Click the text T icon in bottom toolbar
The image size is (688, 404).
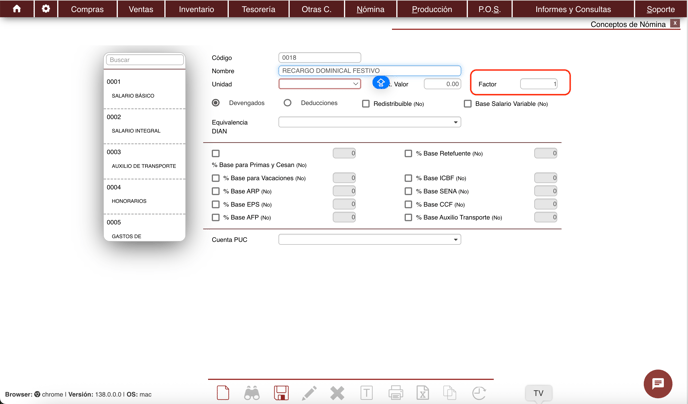pyautogui.click(x=366, y=393)
